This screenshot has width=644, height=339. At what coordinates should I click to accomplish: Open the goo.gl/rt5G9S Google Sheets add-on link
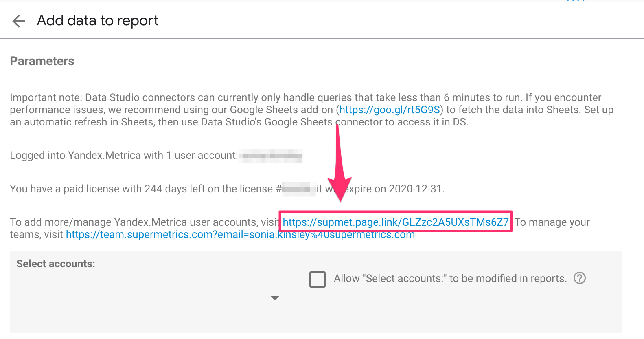coord(390,110)
